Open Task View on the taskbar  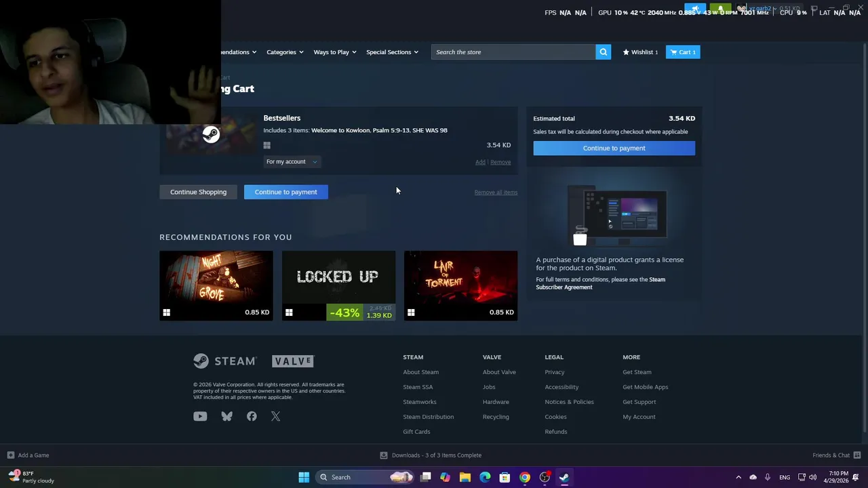425,477
